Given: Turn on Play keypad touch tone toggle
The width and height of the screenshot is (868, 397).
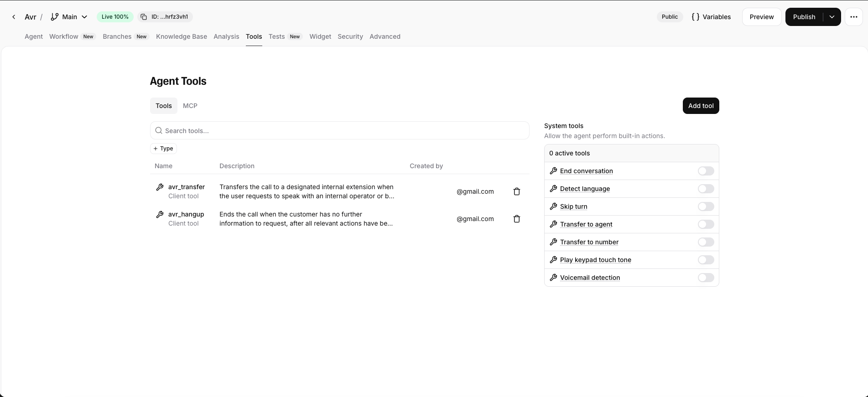Looking at the screenshot, I should pyautogui.click(x=706, y=260).
